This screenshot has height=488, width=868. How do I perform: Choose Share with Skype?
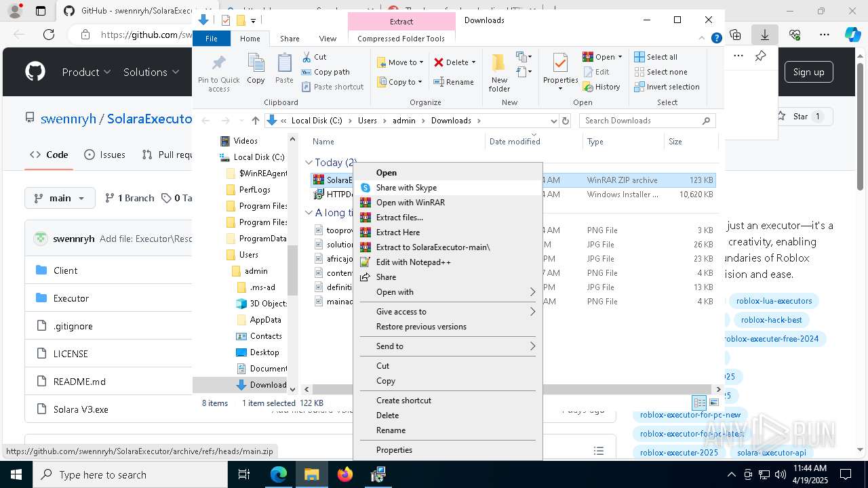click(x=448, y=188)
